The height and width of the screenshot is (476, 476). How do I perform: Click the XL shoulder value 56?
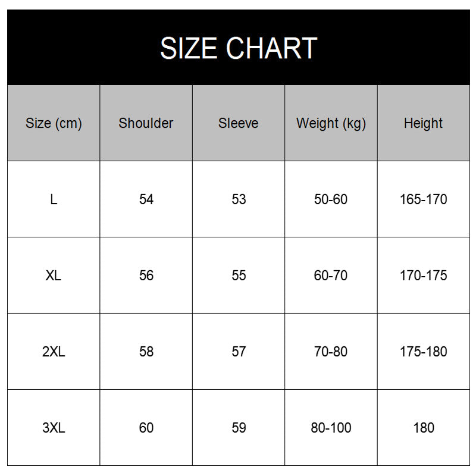click(x=146, y=275)
